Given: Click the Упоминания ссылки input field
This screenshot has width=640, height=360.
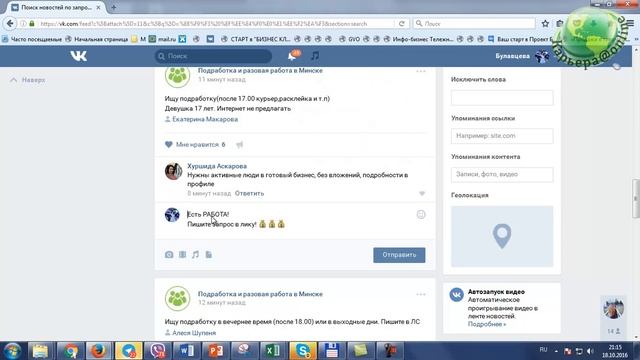Looking at the screenshot, I should click(x=502, y=136).
